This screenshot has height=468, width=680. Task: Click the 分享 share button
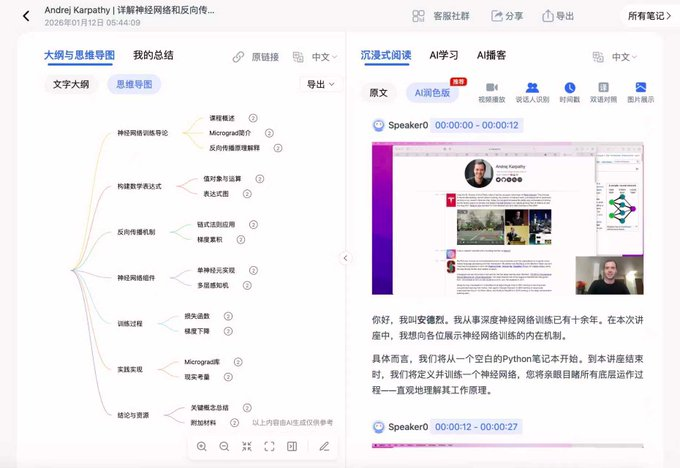point(506,16)
